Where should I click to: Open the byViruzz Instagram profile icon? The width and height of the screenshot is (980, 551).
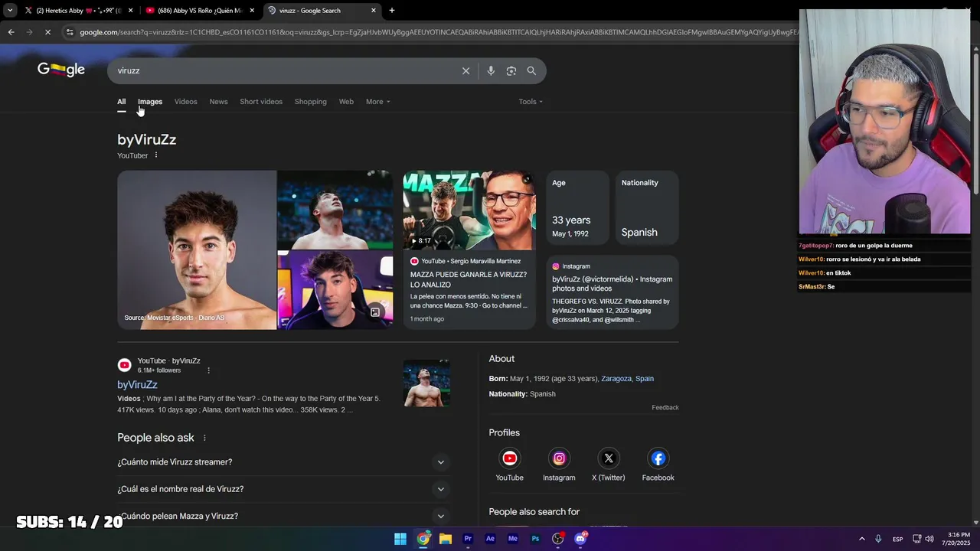click(559, 458)
